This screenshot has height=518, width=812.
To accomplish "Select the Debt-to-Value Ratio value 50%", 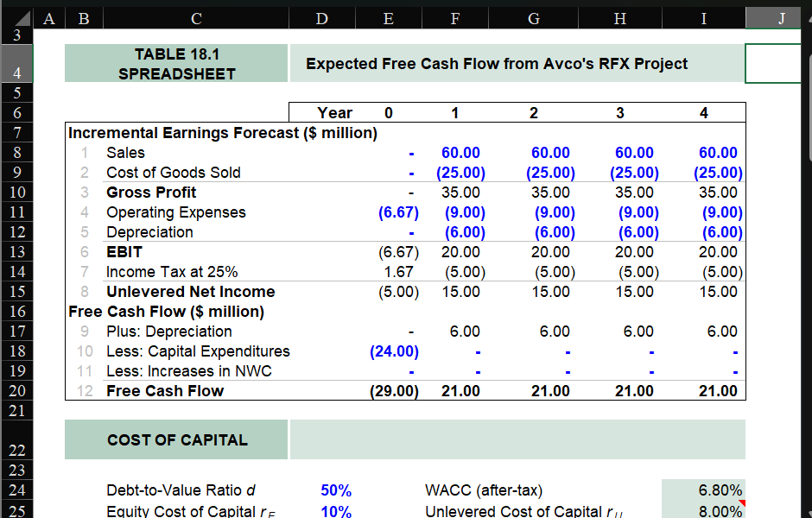I will coord(336,490).
